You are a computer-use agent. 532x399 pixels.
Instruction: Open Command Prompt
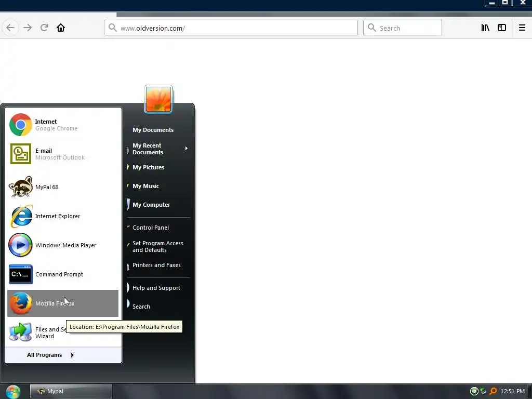click(63, 274)
